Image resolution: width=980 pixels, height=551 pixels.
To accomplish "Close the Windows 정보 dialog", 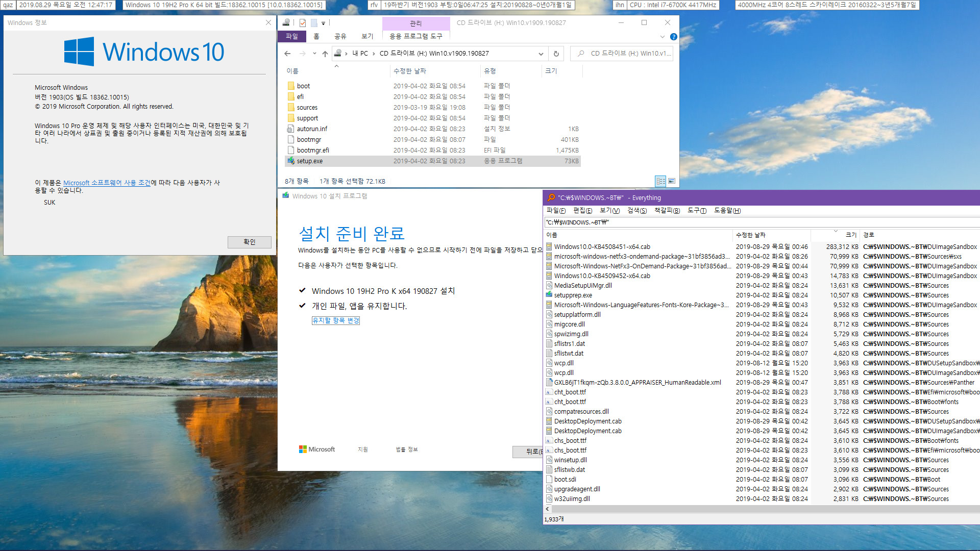I will (x=268, y=22).
